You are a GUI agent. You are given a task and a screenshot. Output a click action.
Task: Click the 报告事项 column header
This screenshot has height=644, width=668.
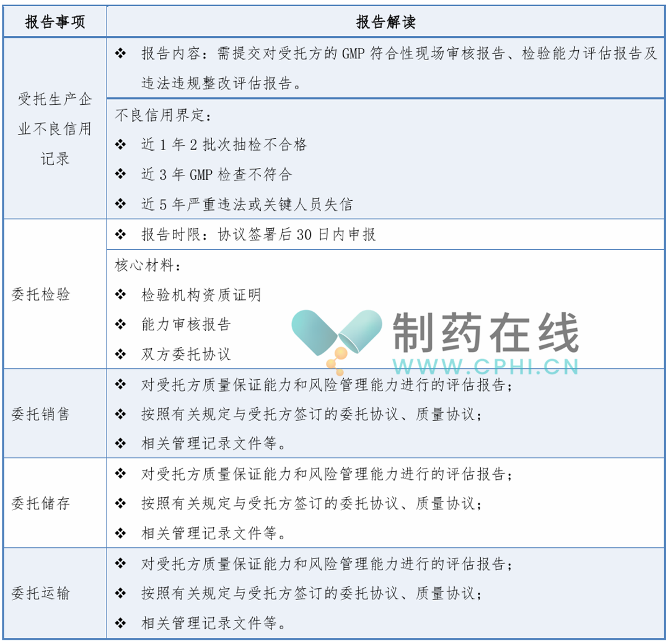click(x=55, y=22)
